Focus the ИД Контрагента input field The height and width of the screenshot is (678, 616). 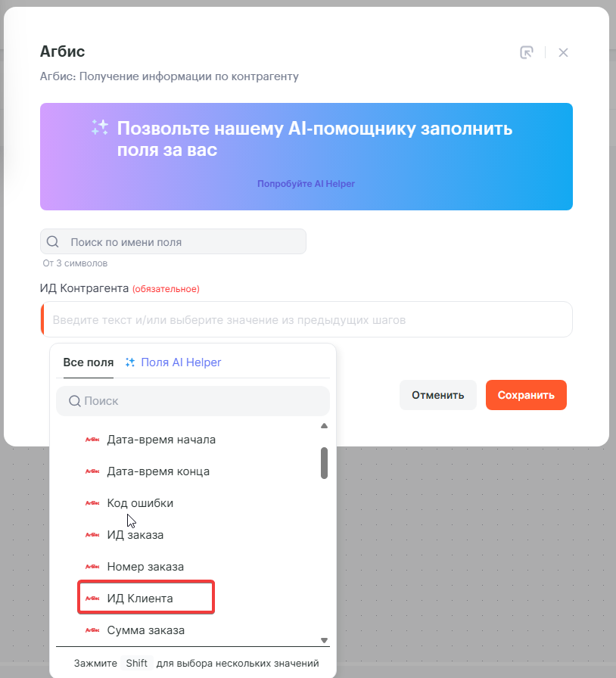click(x=306, y=320)
